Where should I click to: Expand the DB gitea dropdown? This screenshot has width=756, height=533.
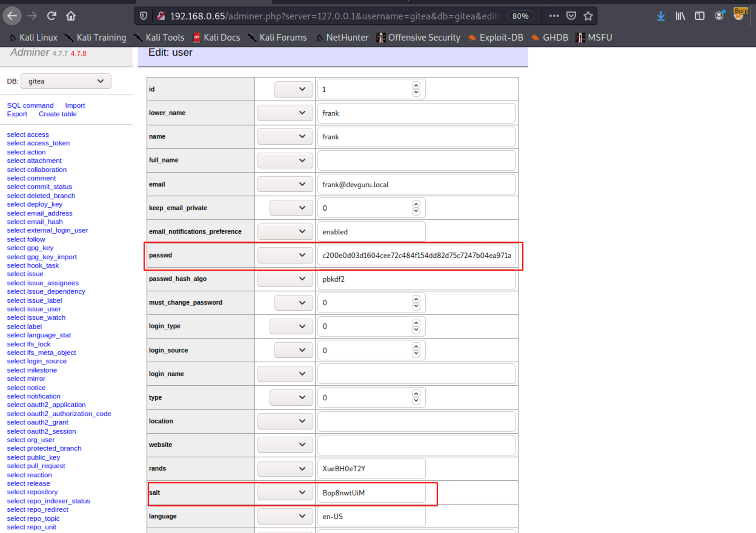click(66, 81)
